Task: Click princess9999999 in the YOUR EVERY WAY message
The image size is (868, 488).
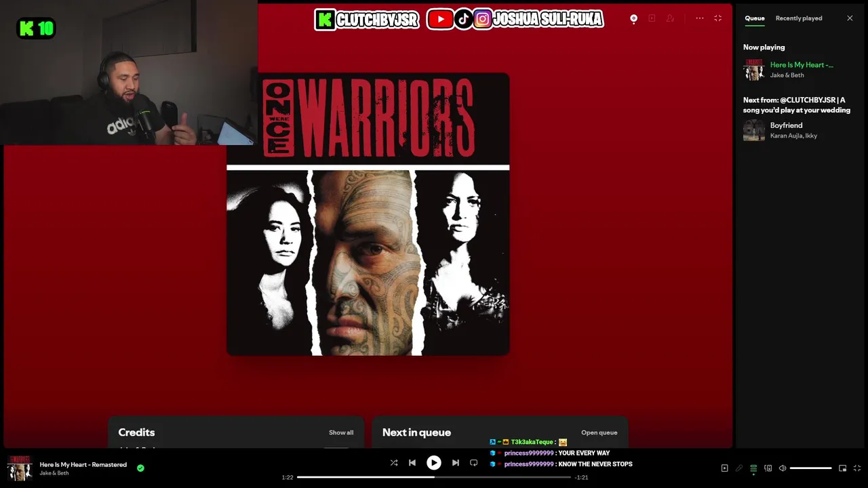Action: pyautogui.click(x=529, y=453)
